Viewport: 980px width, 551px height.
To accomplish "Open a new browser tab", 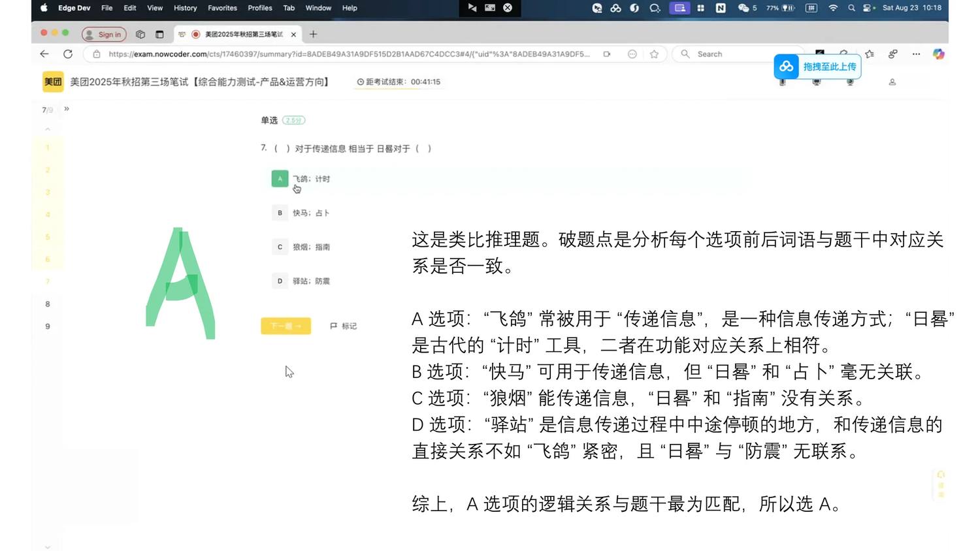I will tap(313, 35).
